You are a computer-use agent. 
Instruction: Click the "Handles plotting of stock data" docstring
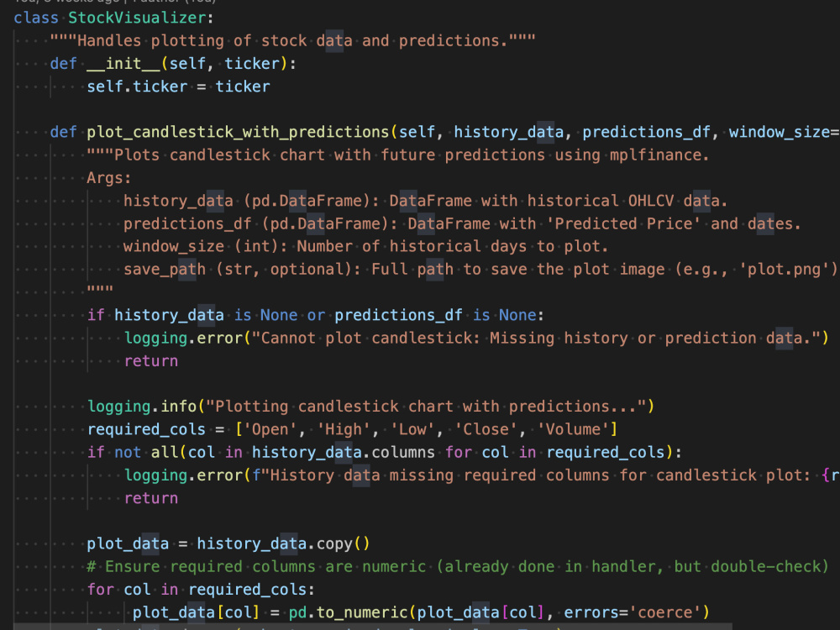tap(292, 40)
